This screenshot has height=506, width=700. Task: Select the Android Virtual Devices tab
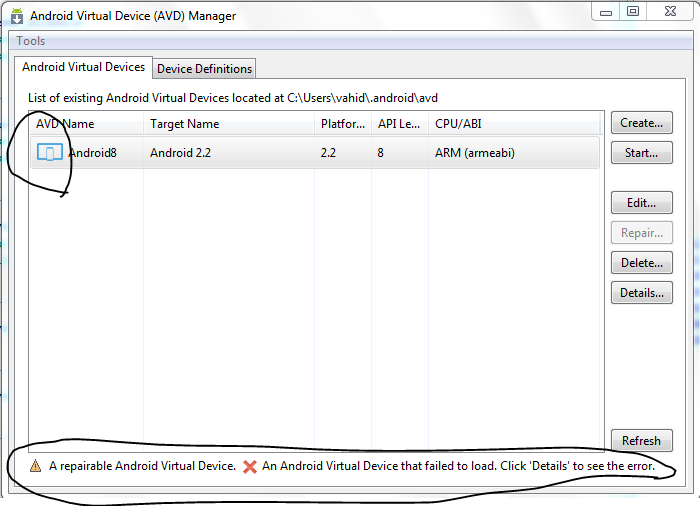tap(83, 67)
